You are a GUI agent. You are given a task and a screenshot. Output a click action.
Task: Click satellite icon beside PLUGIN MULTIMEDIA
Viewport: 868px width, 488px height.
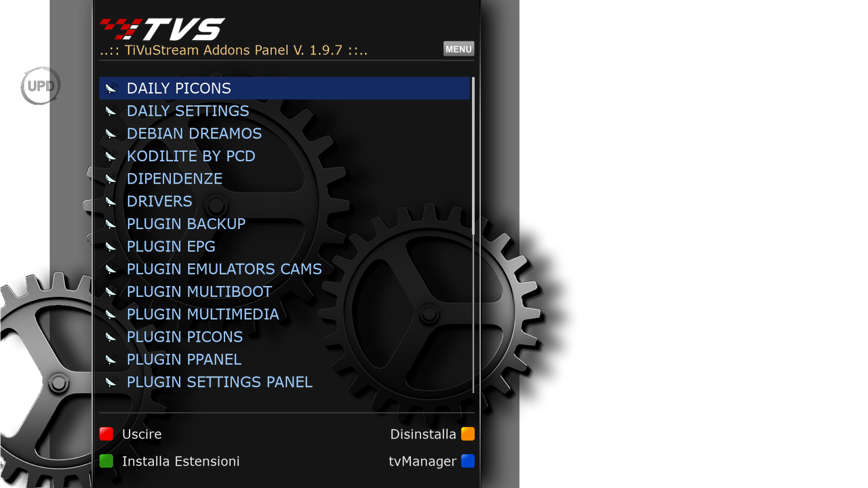[x=111, y=314]
